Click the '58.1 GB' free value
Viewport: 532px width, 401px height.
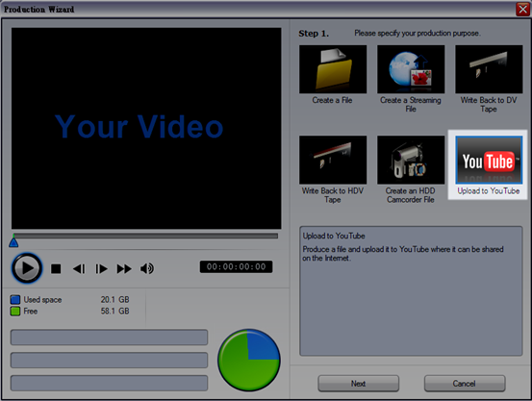115,312
